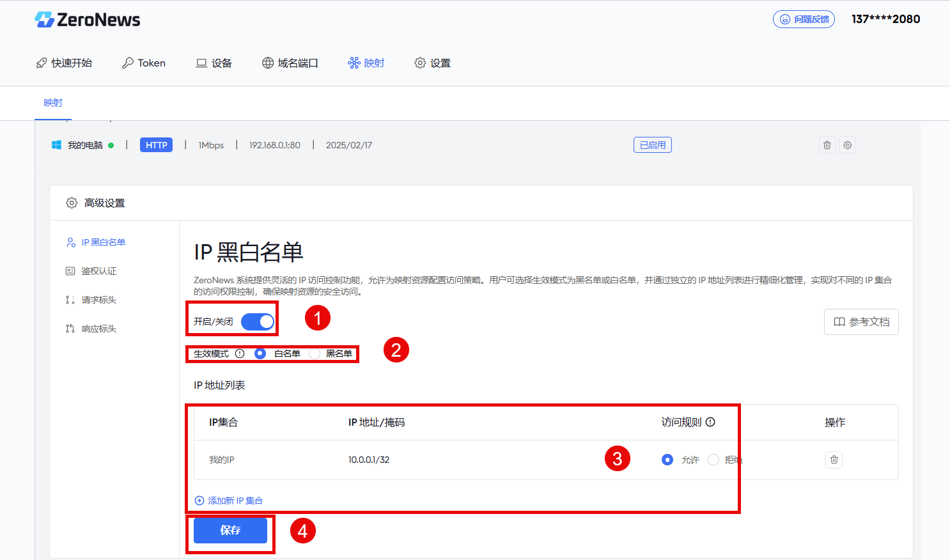Image resolution: width=950 pixels, height=560 pixels.
Task: Select the 白名单 radio option
Action: [260, 354]
